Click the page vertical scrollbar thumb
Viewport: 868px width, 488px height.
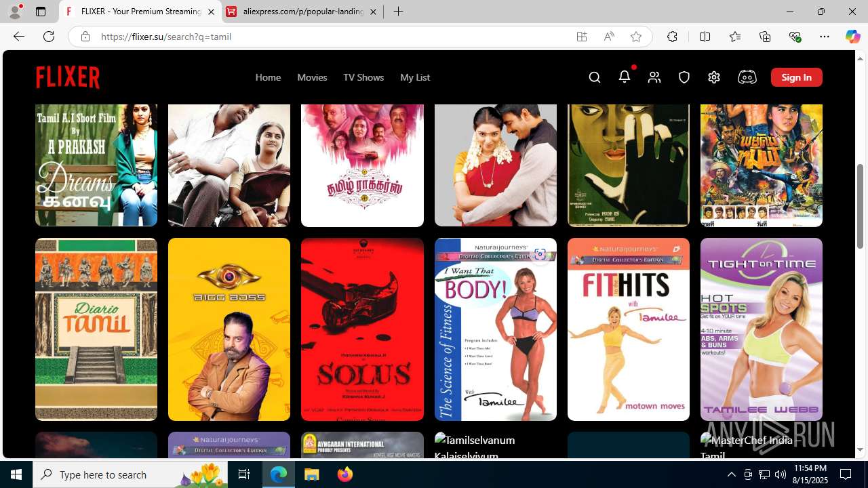pos(861,206)
